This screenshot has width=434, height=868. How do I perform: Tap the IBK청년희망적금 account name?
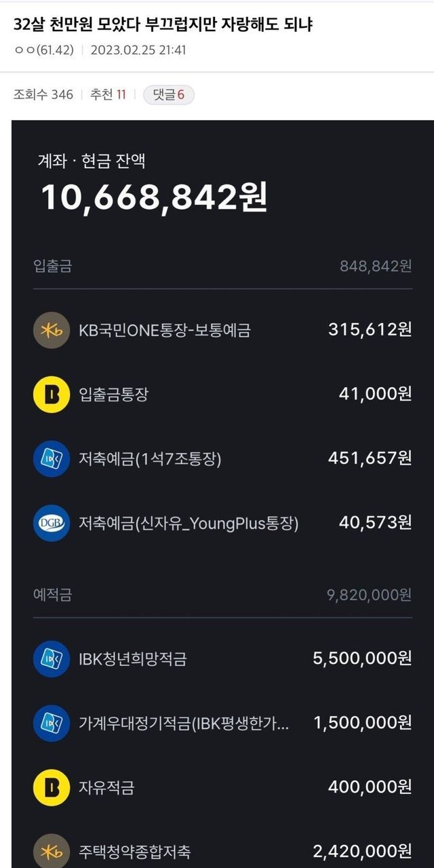coord(133,658)
